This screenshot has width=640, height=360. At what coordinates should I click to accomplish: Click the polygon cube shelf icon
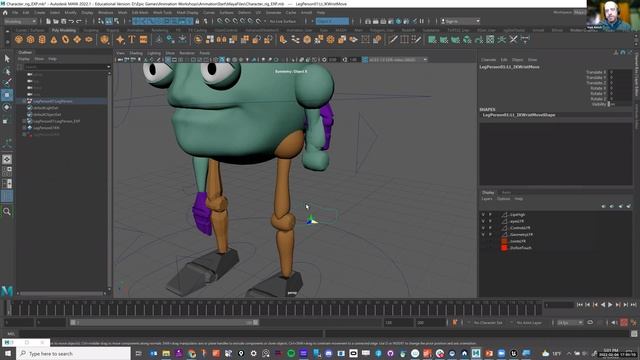(x=31, y=40)
